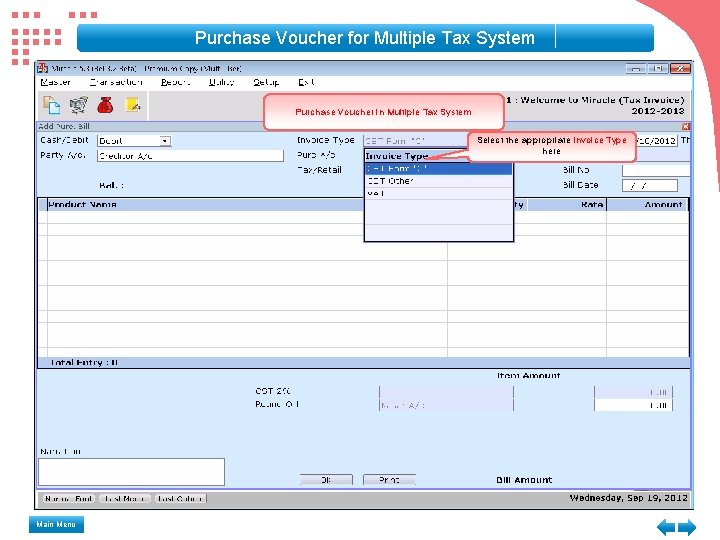720x540 pixels.
Task: Expand the Cash/Debit dropdown arrow
Action: pos(165,141)
